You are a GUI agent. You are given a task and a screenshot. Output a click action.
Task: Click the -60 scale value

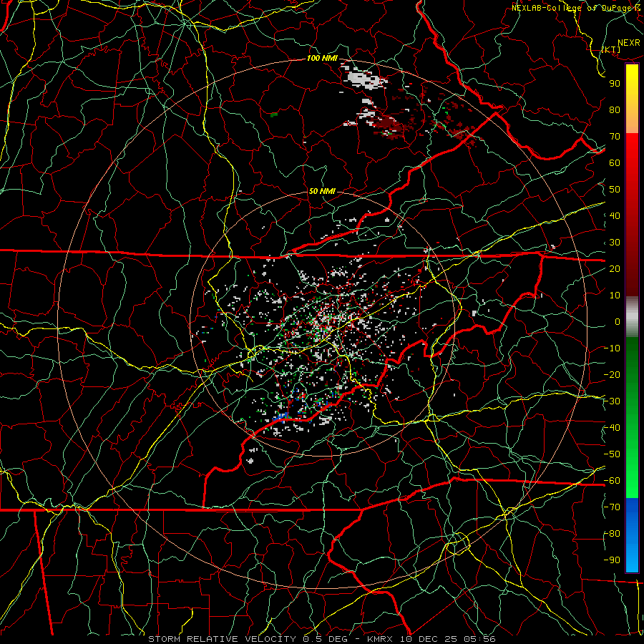click(612, 481)
